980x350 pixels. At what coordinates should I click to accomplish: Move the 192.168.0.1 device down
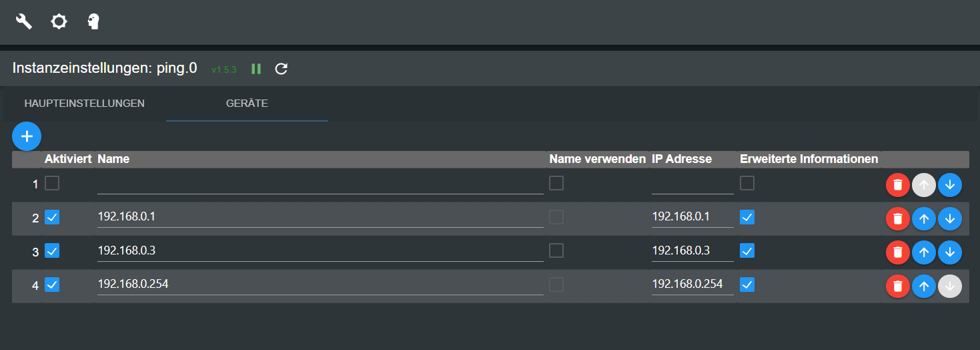950,218
